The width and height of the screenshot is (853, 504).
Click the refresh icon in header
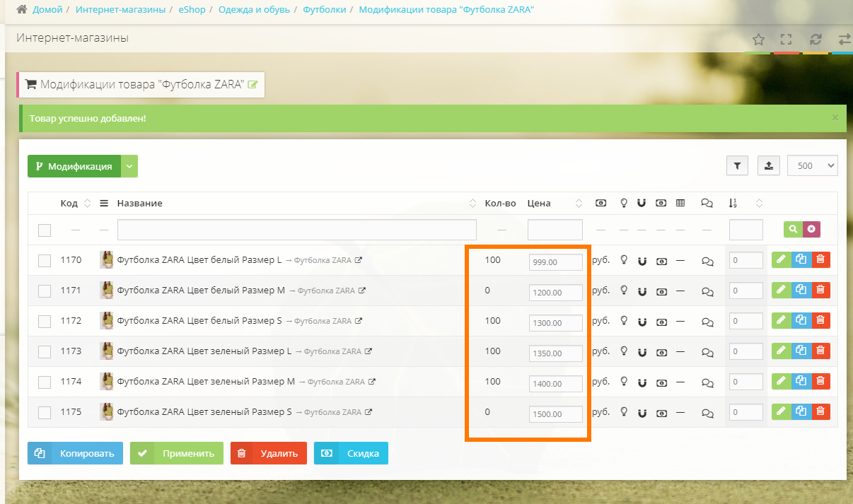click(x=816, y=39)
